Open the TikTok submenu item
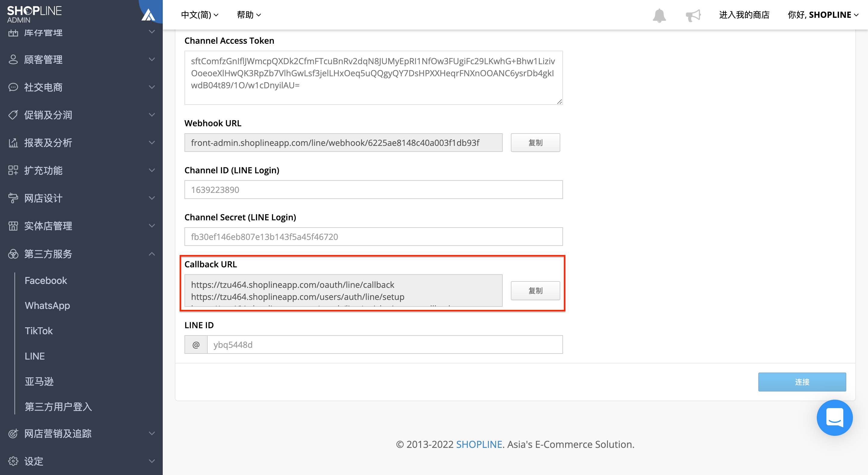 [x=39, y=331]
